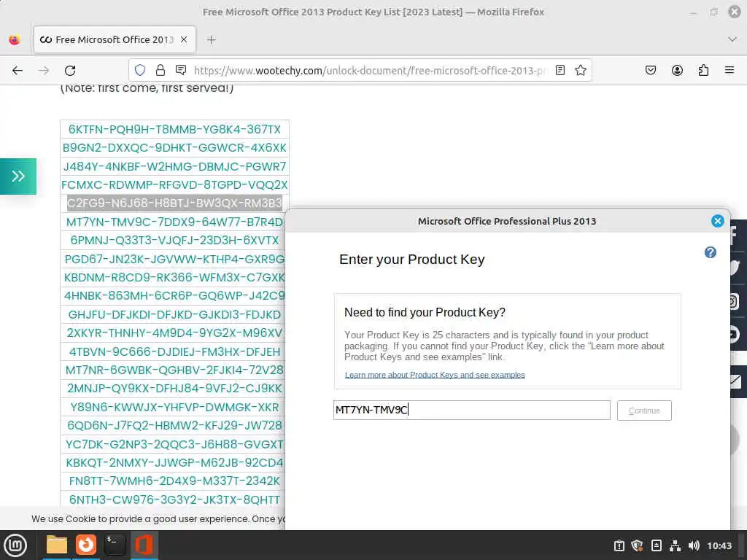Expand the green double-chevron side panel
This screenshot has height=560, width=747.
click(x=18, y=176)
